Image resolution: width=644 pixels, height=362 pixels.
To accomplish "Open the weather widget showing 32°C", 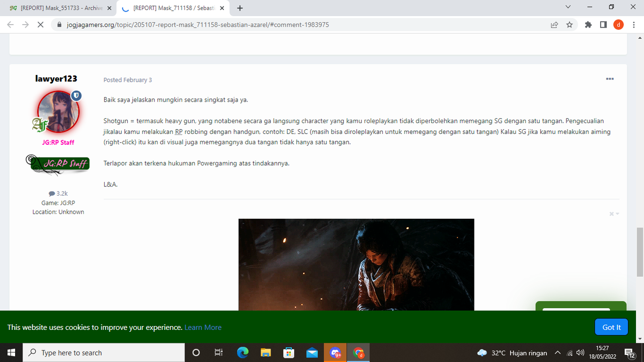I will tap(512, 352).
